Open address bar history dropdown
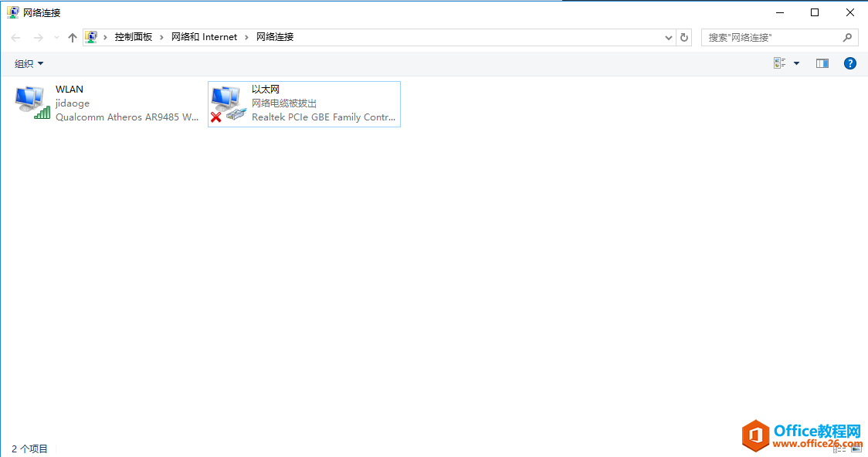This screenshot has height=457, width=868. 668,38
